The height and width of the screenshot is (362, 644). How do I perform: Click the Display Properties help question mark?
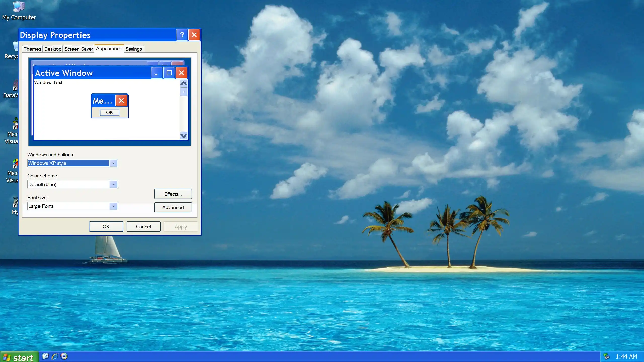pyautogui.click(x=182, y=35)
